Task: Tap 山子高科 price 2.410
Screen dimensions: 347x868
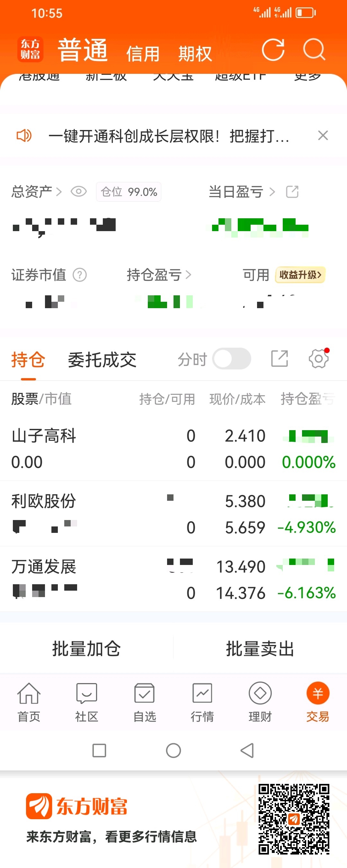Action: [x=245, y=436]
